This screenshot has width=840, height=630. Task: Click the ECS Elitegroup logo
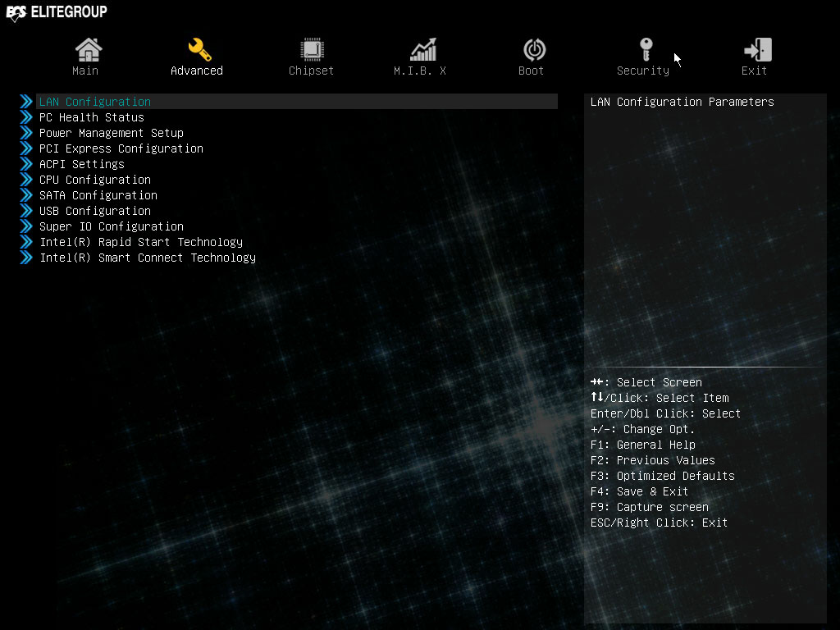[57, 11]
